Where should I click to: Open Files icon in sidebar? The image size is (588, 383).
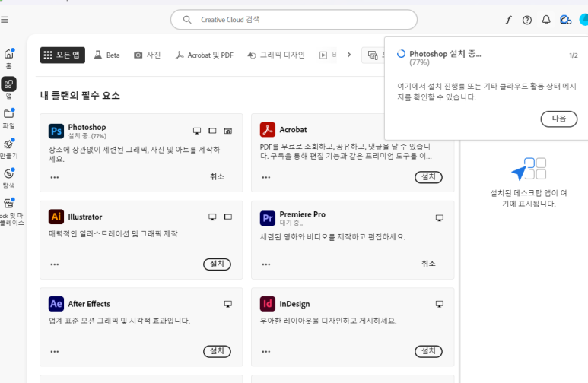click(8, 113)
